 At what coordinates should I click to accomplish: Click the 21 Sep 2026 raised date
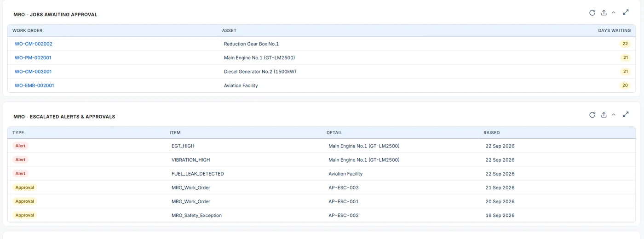point(500,188)
